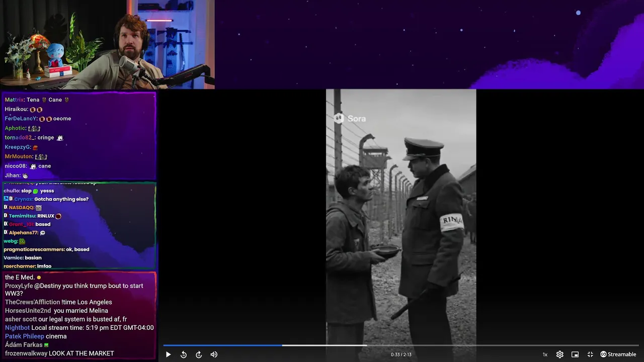Viewport: 644px width, 362px height.
Task: Select frozenwalkway's "LOOK AT THE MARKET" message
Action: [x=59, y=353]
